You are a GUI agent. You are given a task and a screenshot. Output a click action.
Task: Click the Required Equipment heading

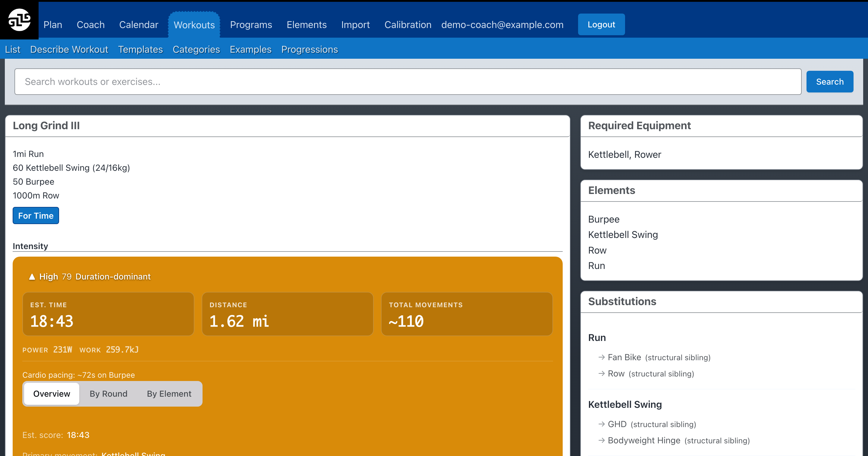tap(639, 126)
